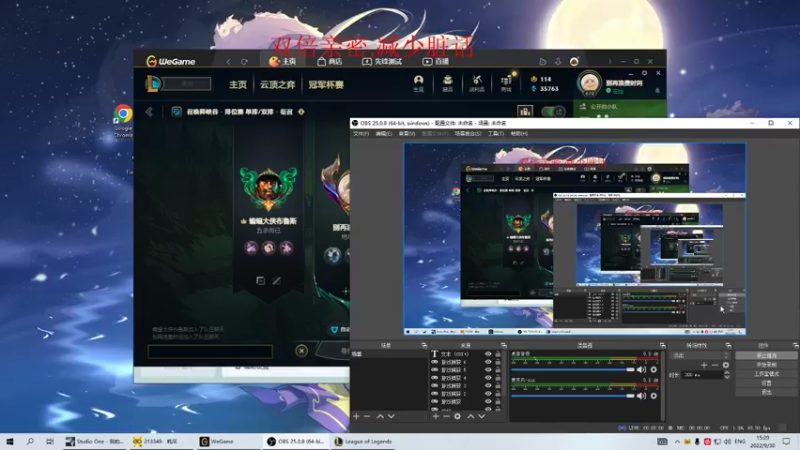The width and height of the screenshot is (800, 450).
Task: Open WeGame 先锋测试 tab
Action: coord(382,61)
